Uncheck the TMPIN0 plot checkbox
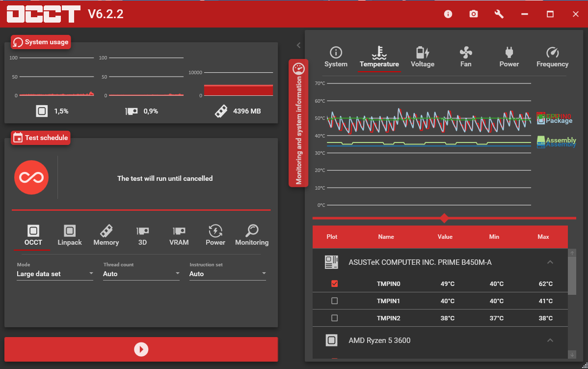The width and height of the screenshot is (588, 369). pos(335,284)
